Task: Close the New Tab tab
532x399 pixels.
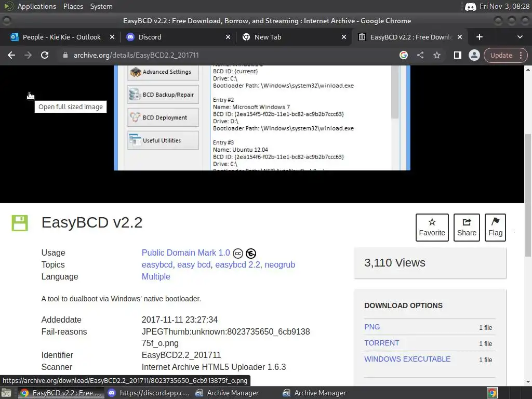Action: [344, 37]
